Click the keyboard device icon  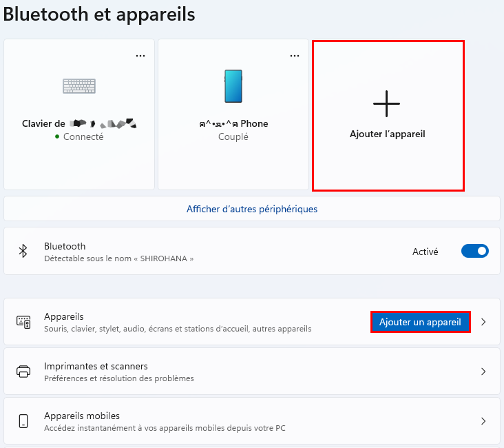tap(79, 86)
